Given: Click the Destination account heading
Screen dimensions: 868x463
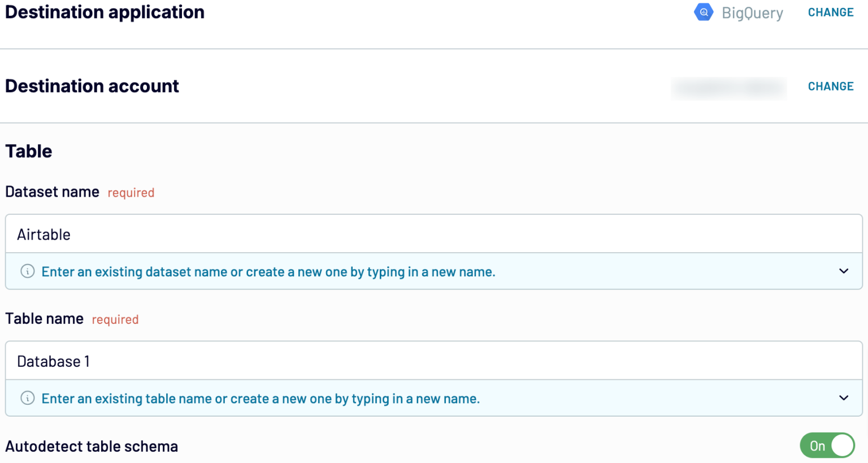Looking at the screenshot, I should click(92, 86).
